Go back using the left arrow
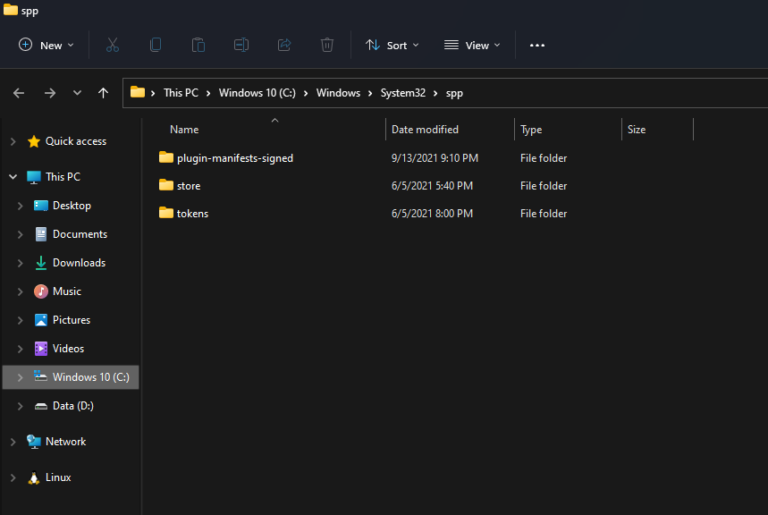768x515 pixels. point(19,93)
